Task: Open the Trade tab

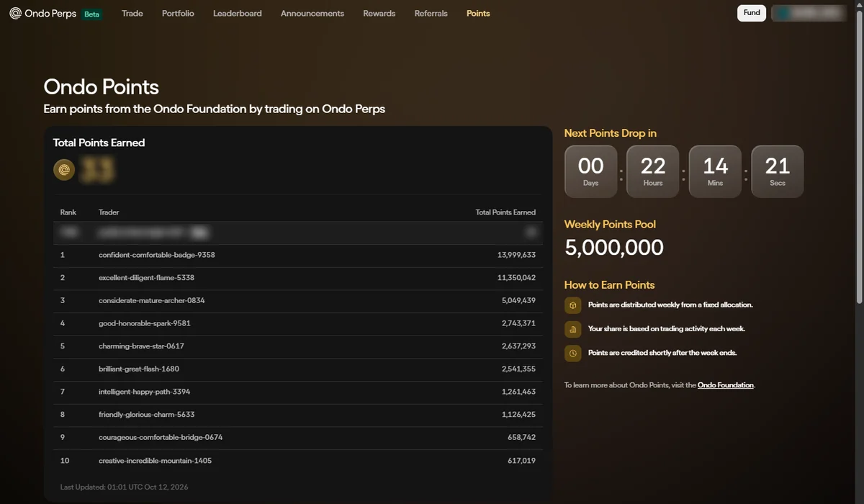Action: pyautogui.click(x=132, y=14)
